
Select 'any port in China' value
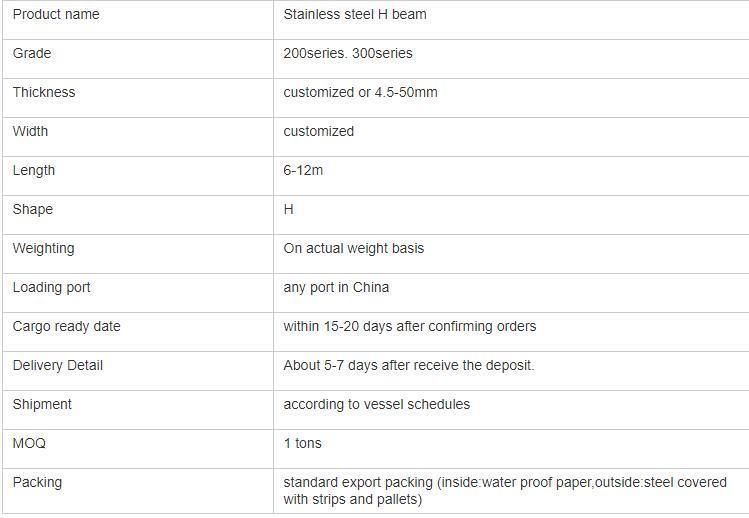point(336,287)
